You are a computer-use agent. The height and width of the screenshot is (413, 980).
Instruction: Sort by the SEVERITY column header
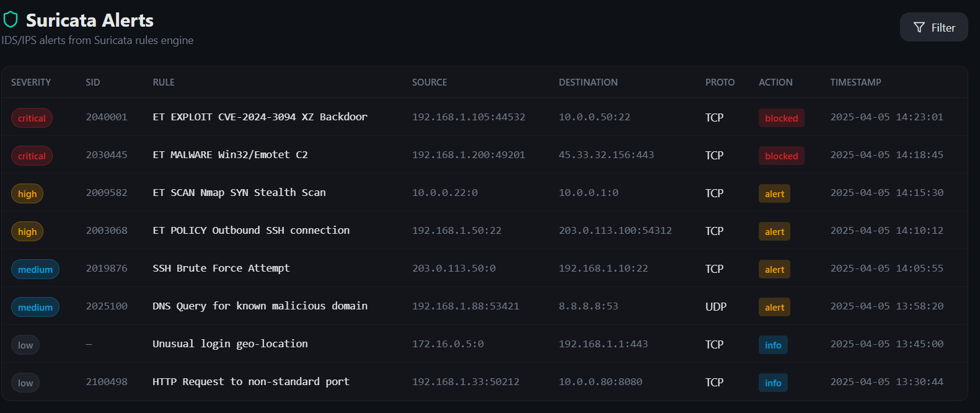[31, 82]
